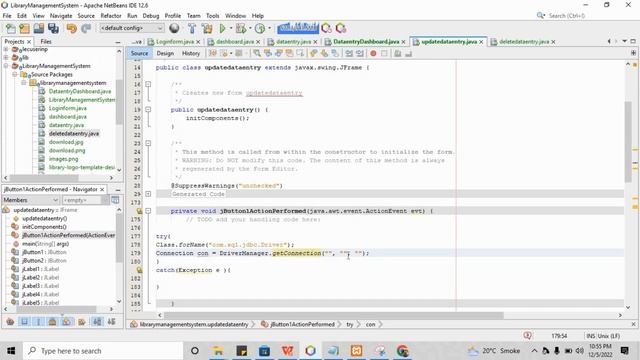Switch to the History view

(191, 53)
